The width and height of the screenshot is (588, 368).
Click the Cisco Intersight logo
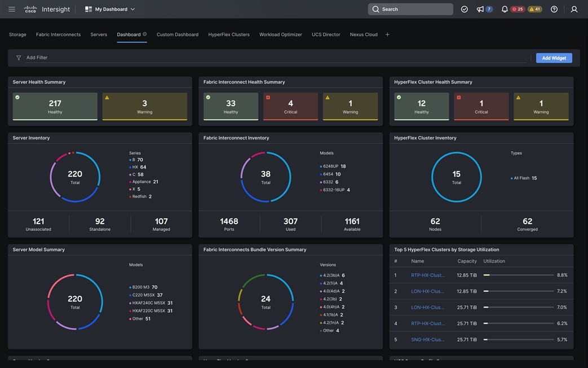47,9
